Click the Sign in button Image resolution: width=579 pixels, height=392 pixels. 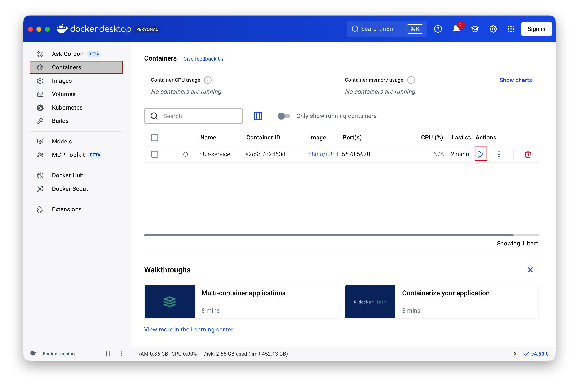[x=536, y=29]
